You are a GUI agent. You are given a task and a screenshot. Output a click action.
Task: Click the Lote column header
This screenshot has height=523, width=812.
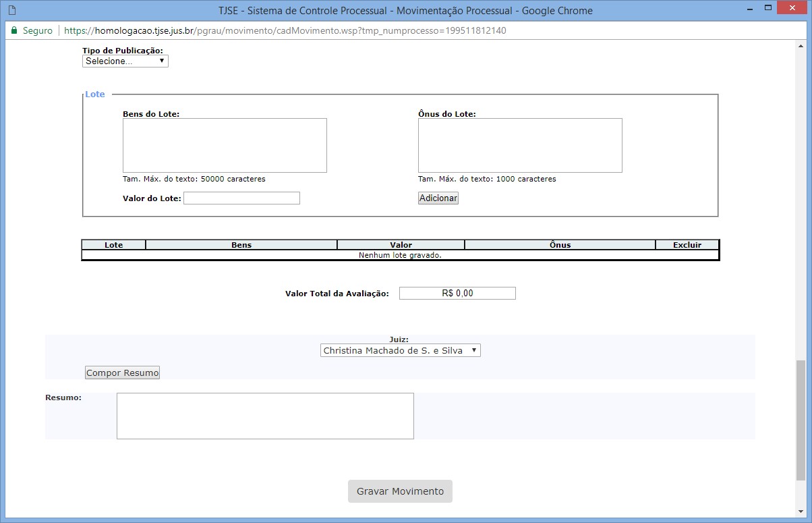113,245
